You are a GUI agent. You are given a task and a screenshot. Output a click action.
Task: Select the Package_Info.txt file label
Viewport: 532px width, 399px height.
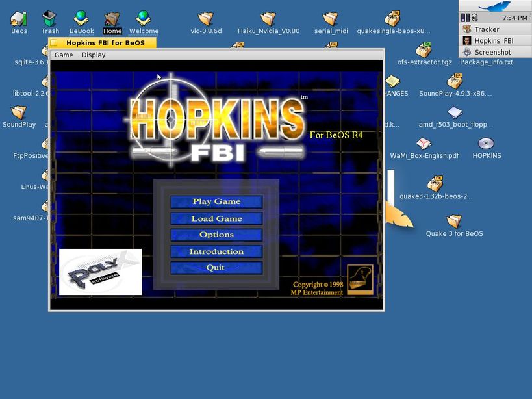(x=486, y=62)
